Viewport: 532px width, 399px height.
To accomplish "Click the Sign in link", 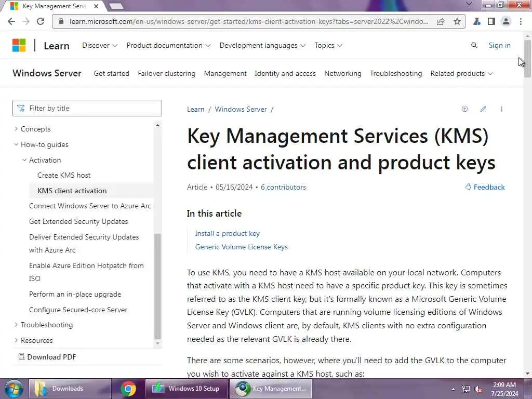I will (499, 45).
